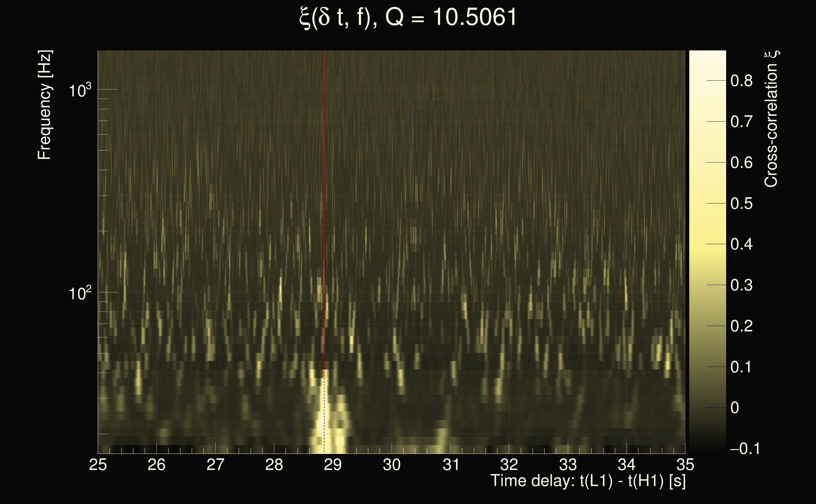This screenshot has height=504, width=816.
Task: Click the colorbar tick label 0
Action: (735, 408)
